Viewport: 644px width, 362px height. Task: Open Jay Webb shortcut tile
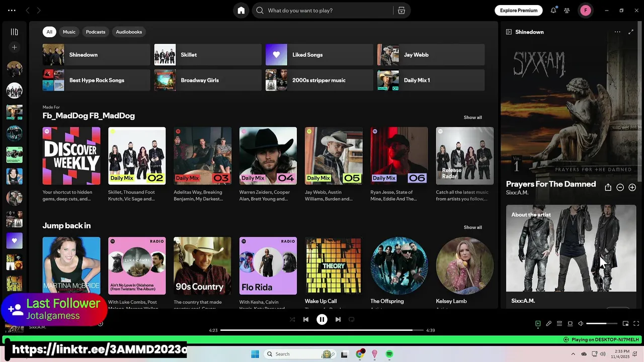pos(431,55)
